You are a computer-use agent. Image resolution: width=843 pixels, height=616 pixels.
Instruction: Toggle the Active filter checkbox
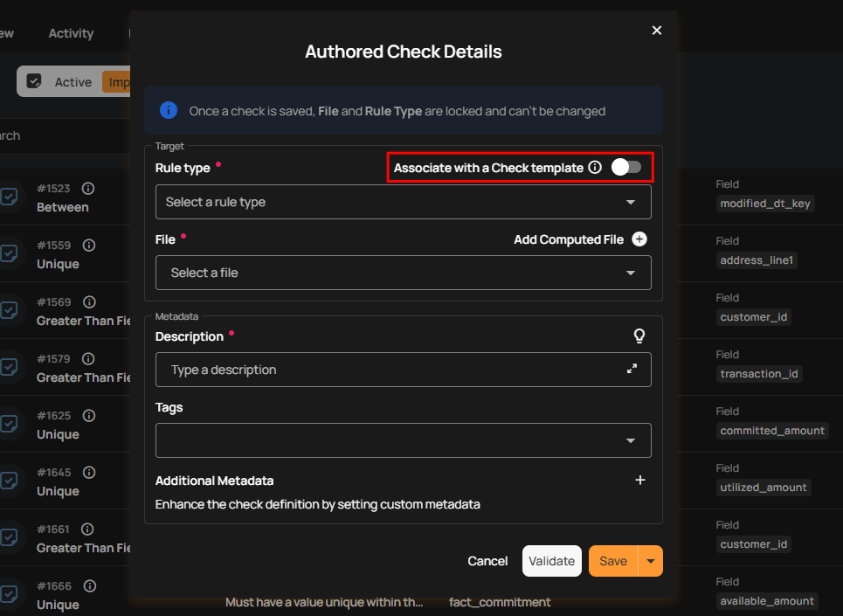point(34,81)
